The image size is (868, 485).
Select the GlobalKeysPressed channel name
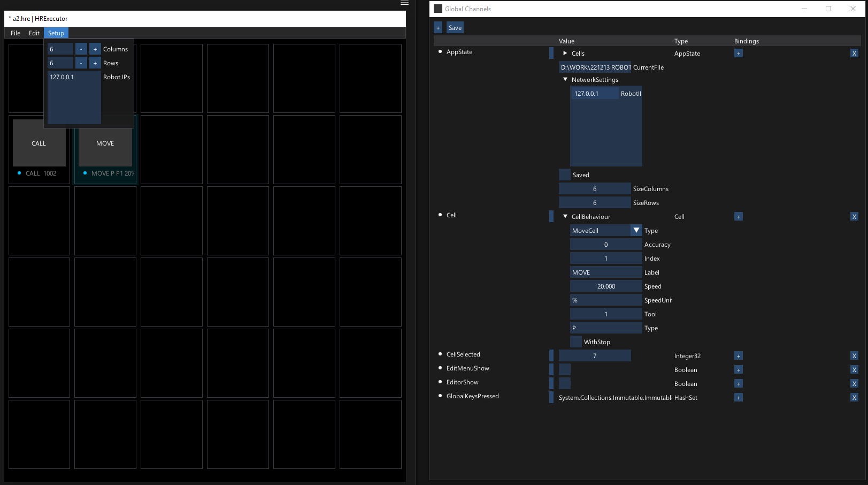point(473,396)
